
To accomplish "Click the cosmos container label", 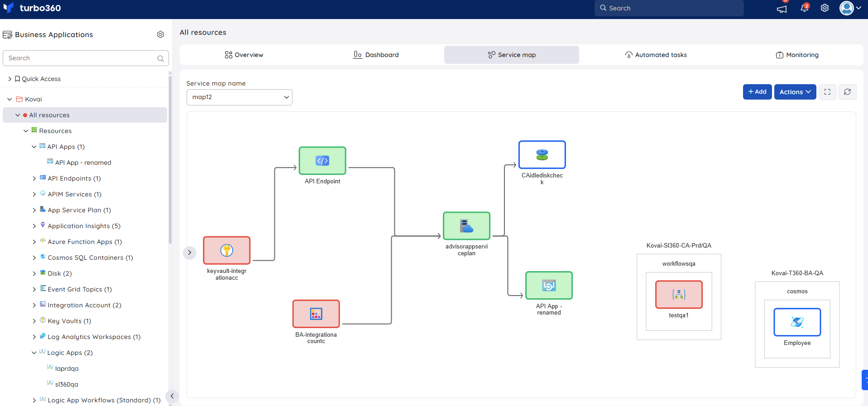I will (x=797, y=291).
